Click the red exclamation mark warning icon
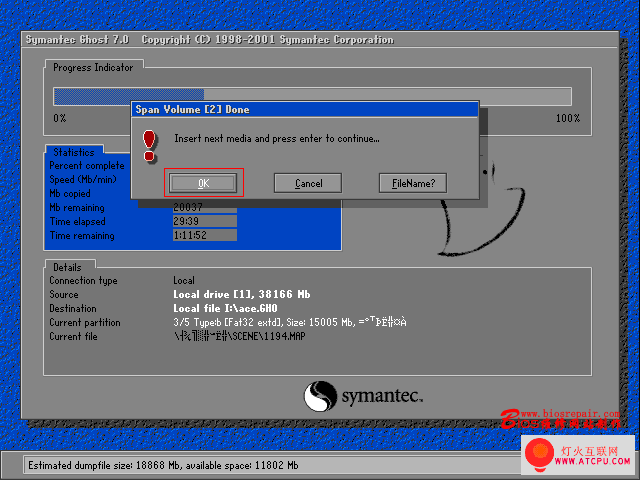Image resolution: width=640 pixels, height=480 pixels. click(149, 146)
